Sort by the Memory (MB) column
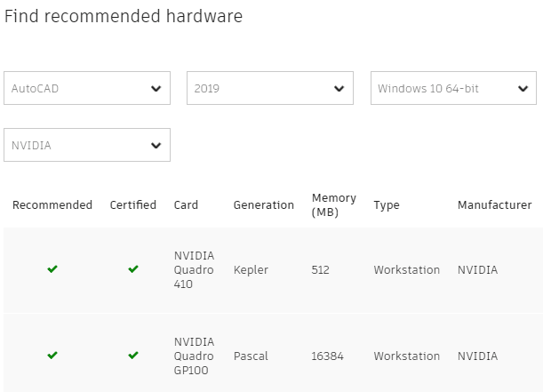 334,205
